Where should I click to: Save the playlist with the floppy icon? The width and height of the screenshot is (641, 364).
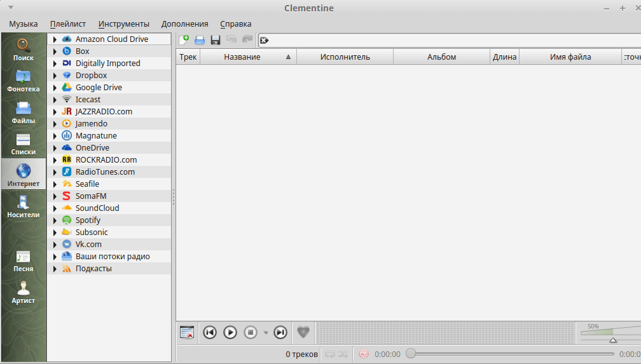[216, 39]
